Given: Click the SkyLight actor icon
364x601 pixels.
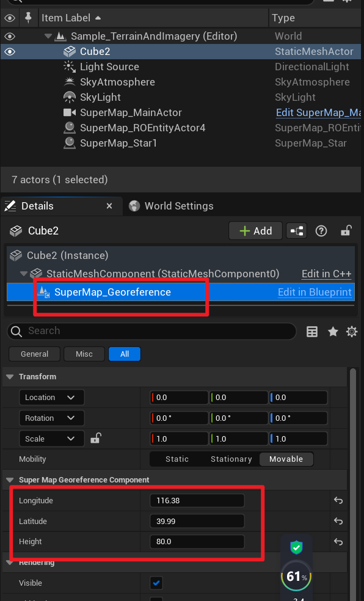Looking at the screenshot, I should 70,97.
